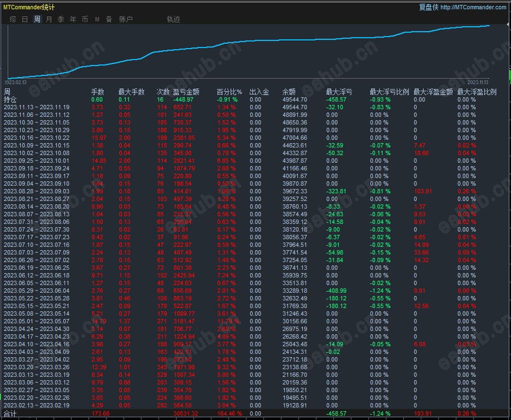Screen dimensions: 511x420
Task: Open the 年 yearly tab
Action: [73, 19]
